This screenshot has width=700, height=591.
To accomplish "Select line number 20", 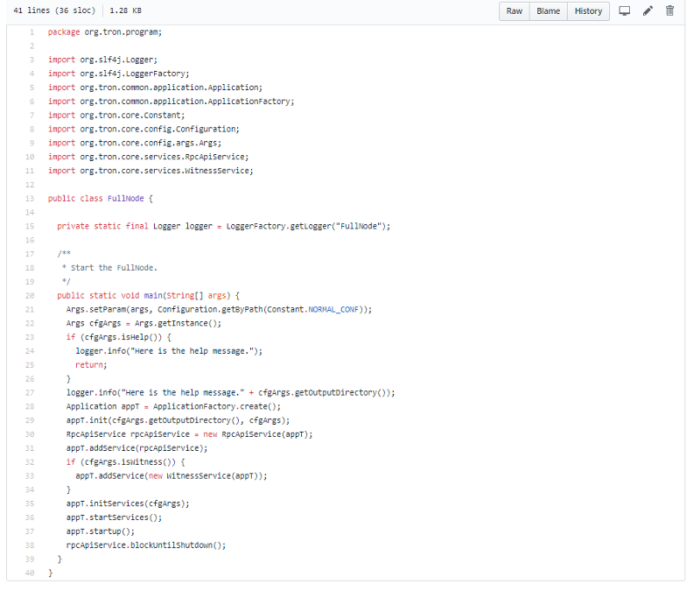I will pyautogui.click(x=30, y=296).
